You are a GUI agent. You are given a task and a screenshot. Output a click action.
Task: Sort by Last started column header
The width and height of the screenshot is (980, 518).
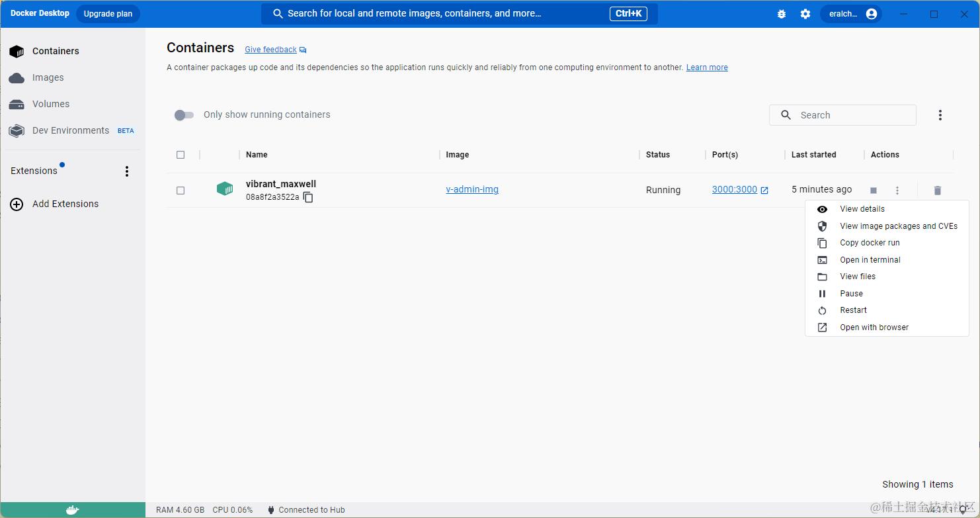814,155
